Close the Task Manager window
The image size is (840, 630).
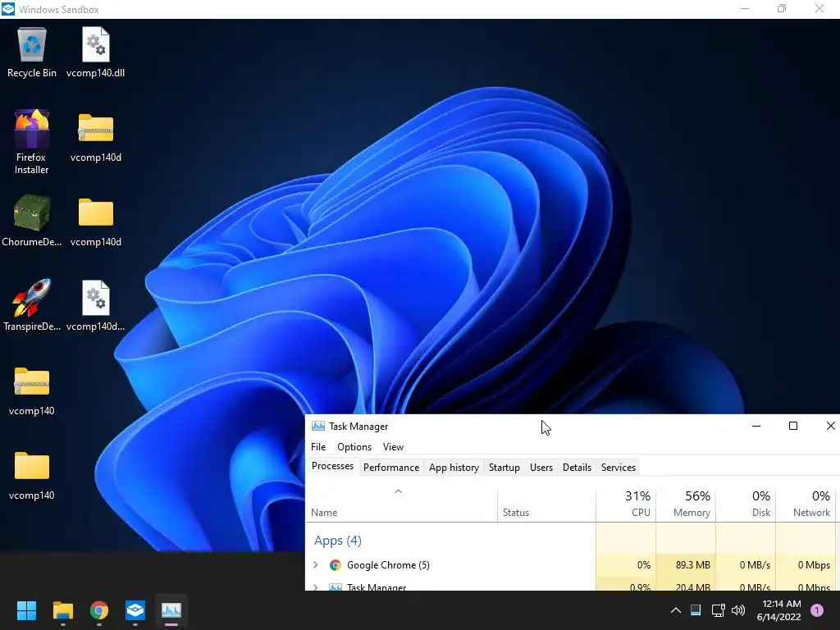coord(830,426)
